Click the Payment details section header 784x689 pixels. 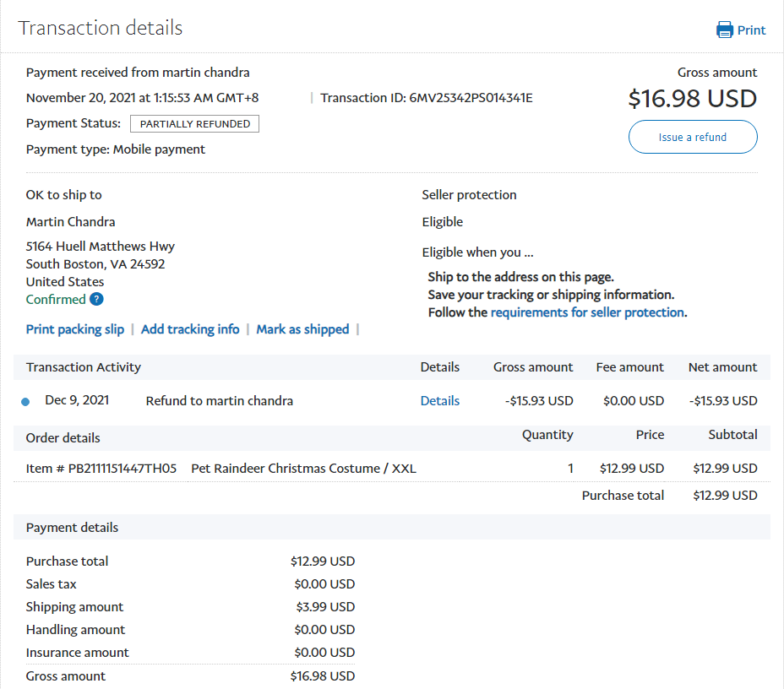pos(73,528)
